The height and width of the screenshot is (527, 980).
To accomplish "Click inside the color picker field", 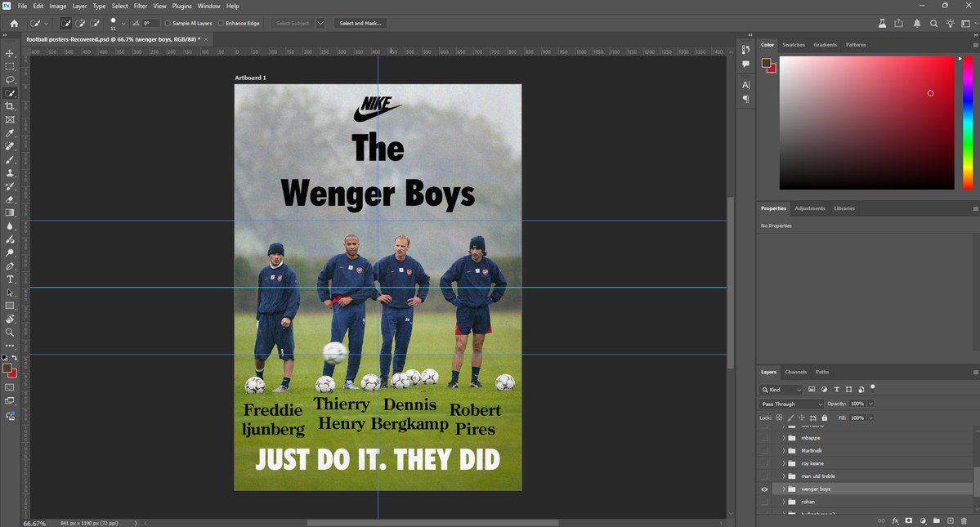I will tap(866, 123).
